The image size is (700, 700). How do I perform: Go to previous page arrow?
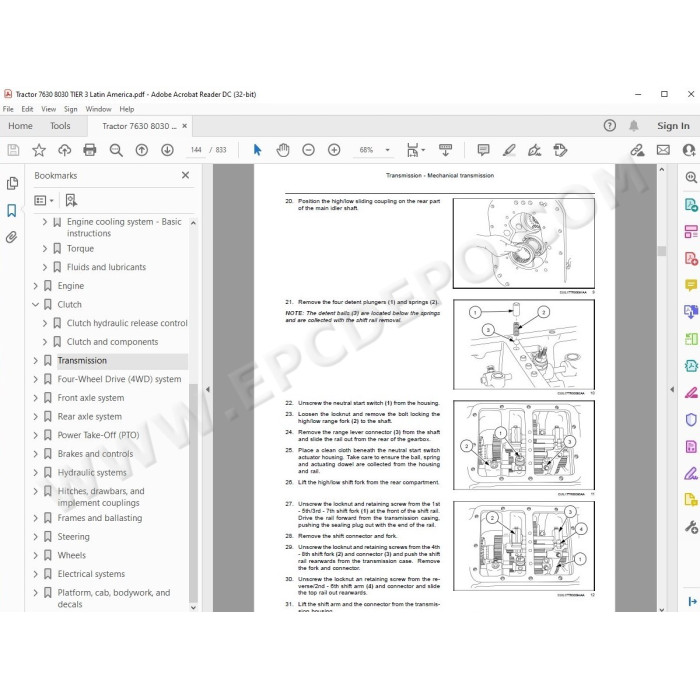click(x=142, y=150)
